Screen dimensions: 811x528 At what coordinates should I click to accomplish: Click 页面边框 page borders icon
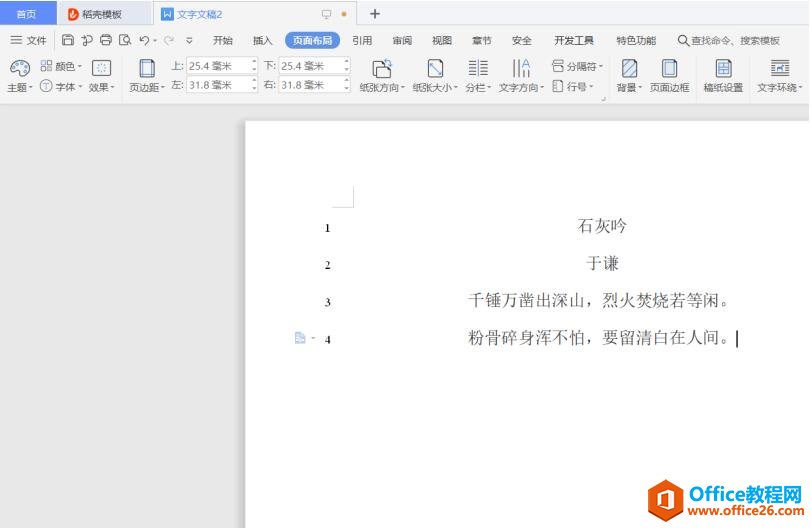pyautogui.click(x=669, y=76)
